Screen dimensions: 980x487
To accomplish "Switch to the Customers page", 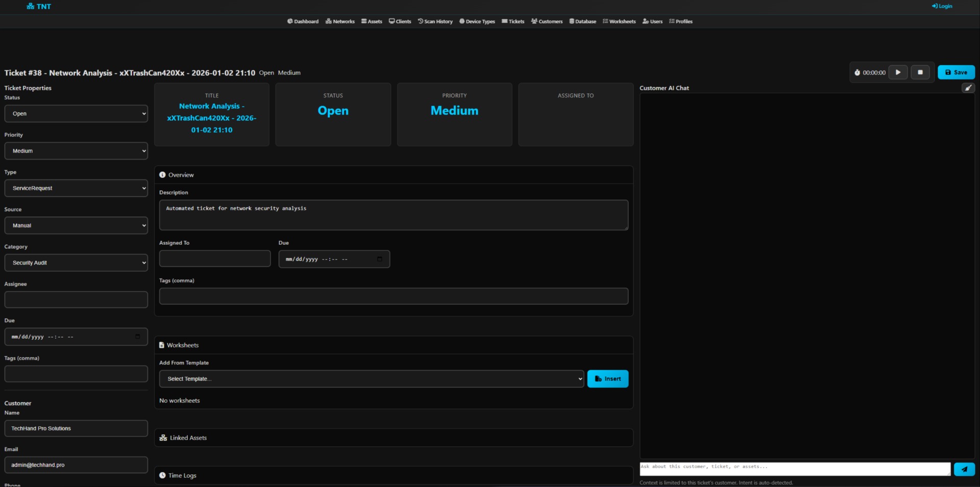I will tap(547, 21).
